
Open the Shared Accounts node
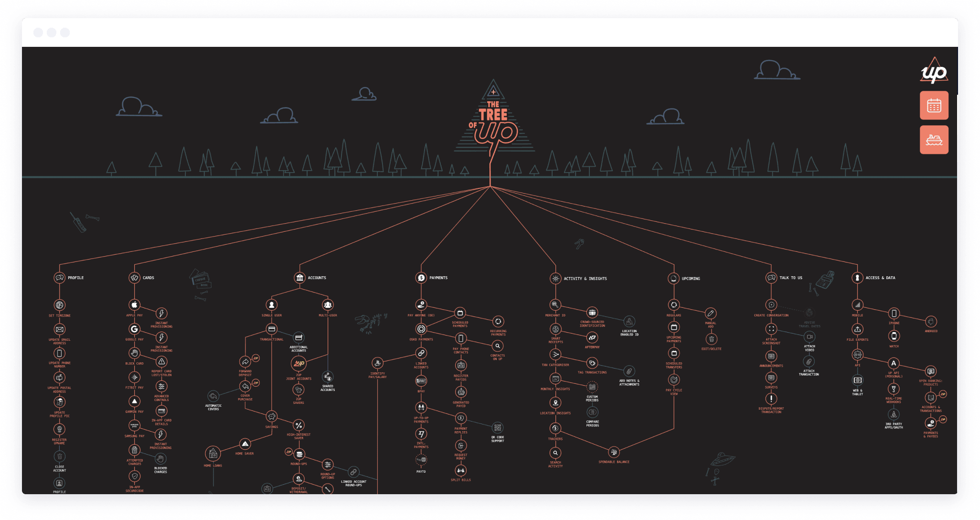(x=328, y=377)
